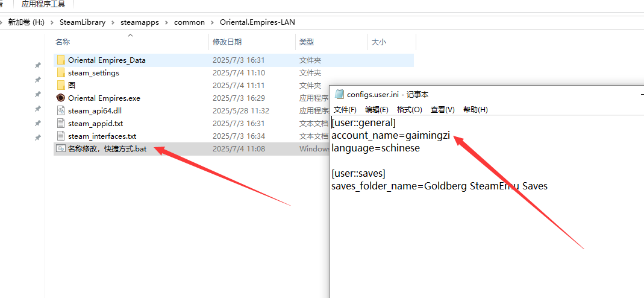Click the 名称修改，快捷方式.bat file icon
The image size is (644, 298).
click(60, 149)
